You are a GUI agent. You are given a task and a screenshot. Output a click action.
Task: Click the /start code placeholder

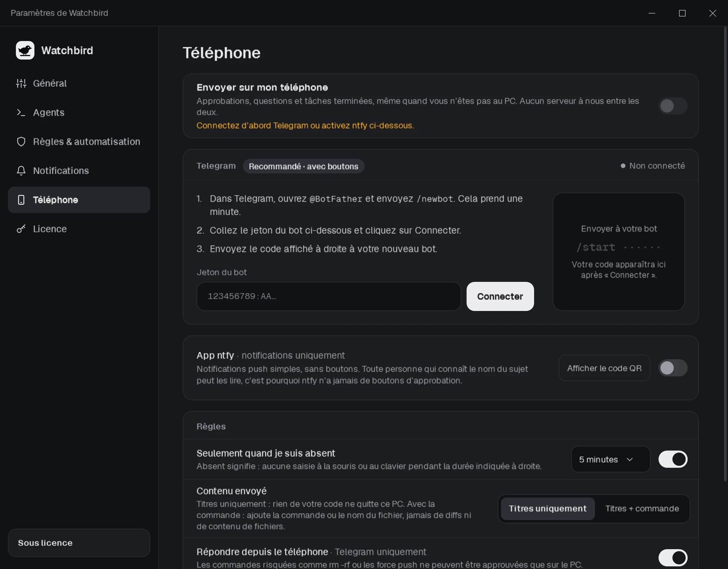[619, 247]
